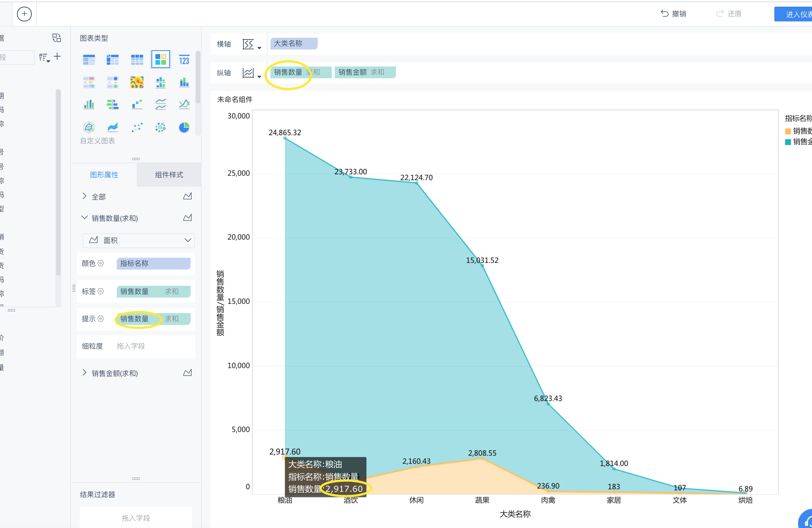Select the grouped table chart type

coord(89,59)
